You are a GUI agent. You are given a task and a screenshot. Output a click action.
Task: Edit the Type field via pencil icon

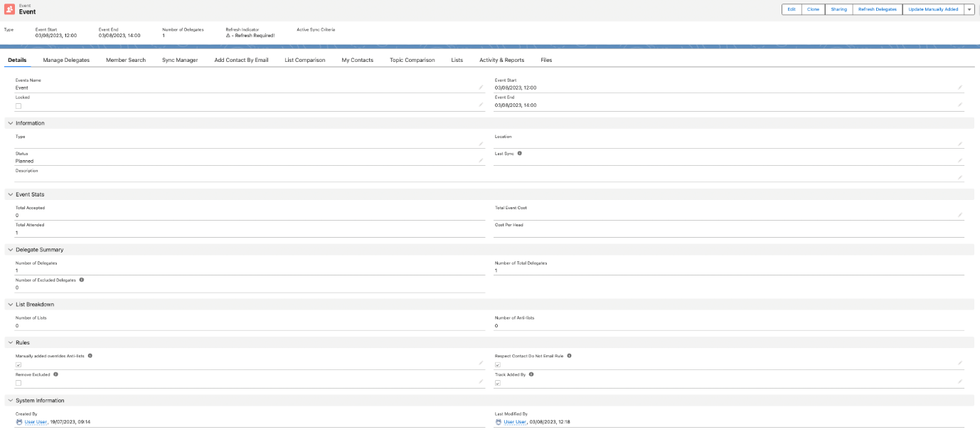point(481,143)
